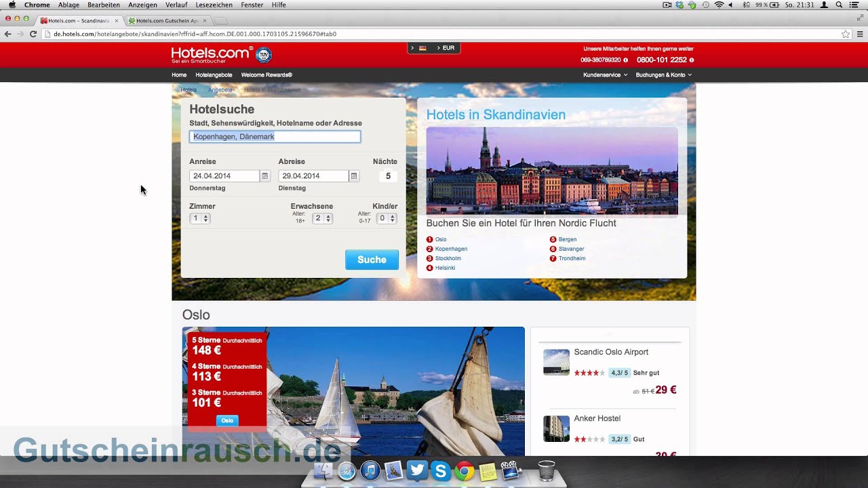Screen dimensions: 868x488
Task: Switch to Hotels.com Gutschein tab
Action: (167, 20)
